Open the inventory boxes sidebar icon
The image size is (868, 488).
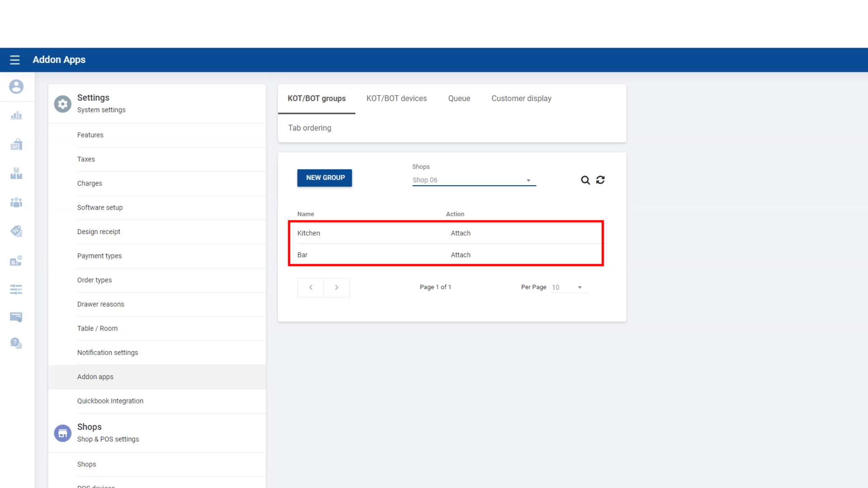pyautogui.click(x=16, y=174)
